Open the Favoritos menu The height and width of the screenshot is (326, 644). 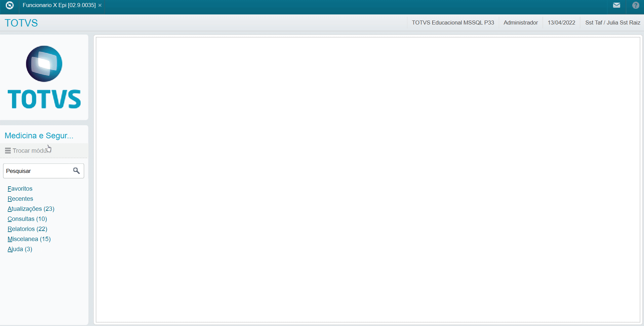[20, 189]
